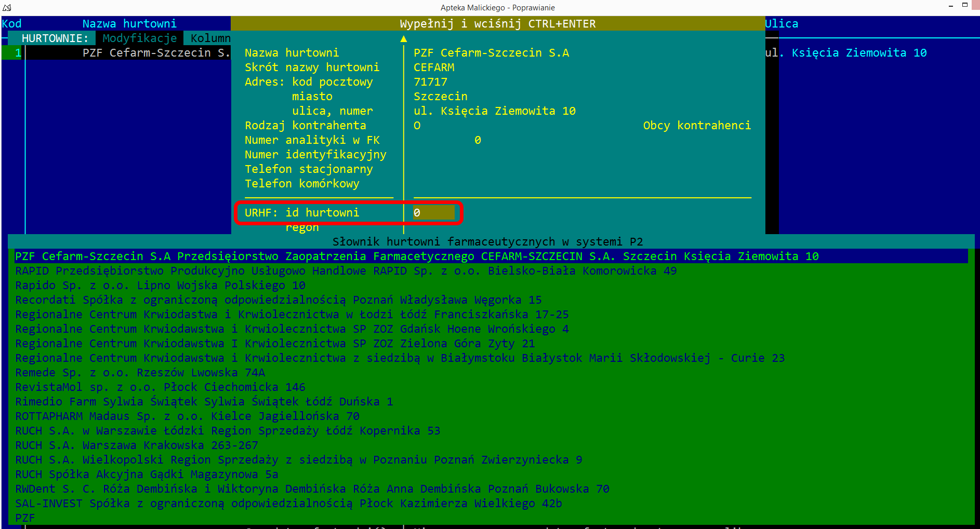This screenshot has height=529, width=980.
Task: Click the Skrót nazwy hurtowni field CEFARM
Action: tap(434, 67)
